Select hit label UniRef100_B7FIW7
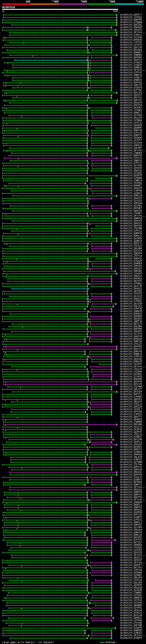Screen dimensions: 146x644 (131, 90)
